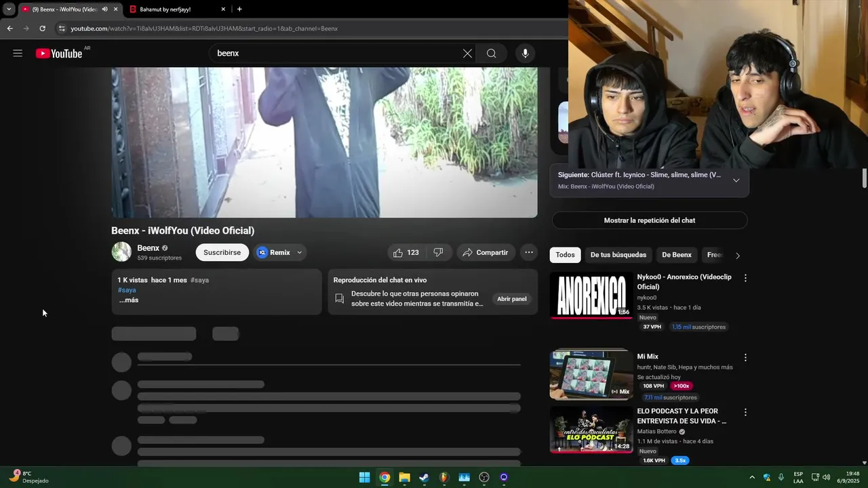Click the ELO PODCAST thumbnail
The height and width of the screenshot is (488, 868).
coord(591,429)
